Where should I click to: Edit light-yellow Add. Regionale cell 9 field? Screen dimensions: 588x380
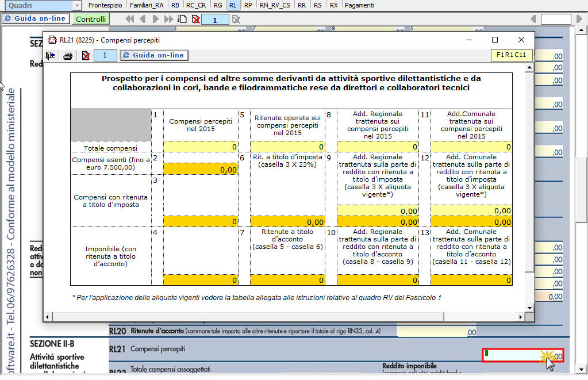378,211
